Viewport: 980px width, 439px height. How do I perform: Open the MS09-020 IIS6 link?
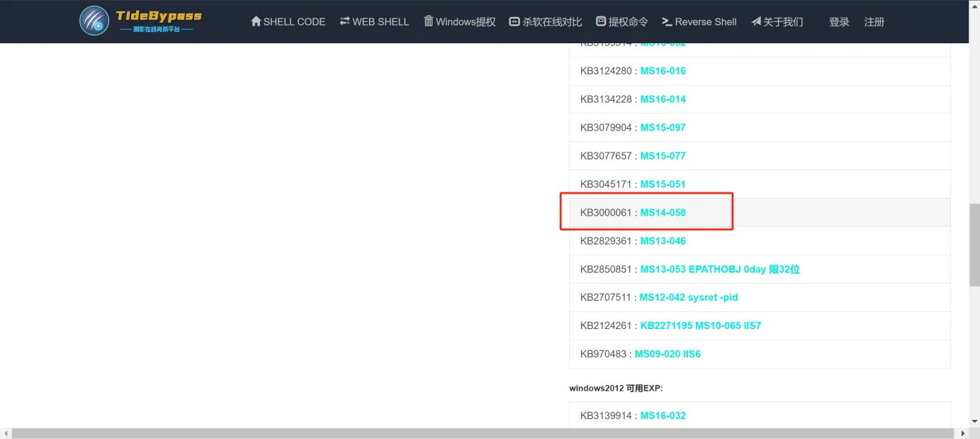[668, 354]
